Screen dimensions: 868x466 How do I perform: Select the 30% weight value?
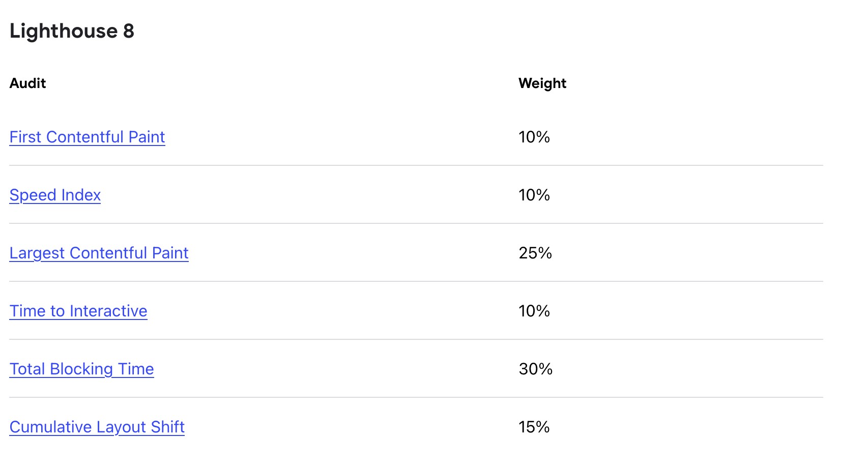click(536, 369)
